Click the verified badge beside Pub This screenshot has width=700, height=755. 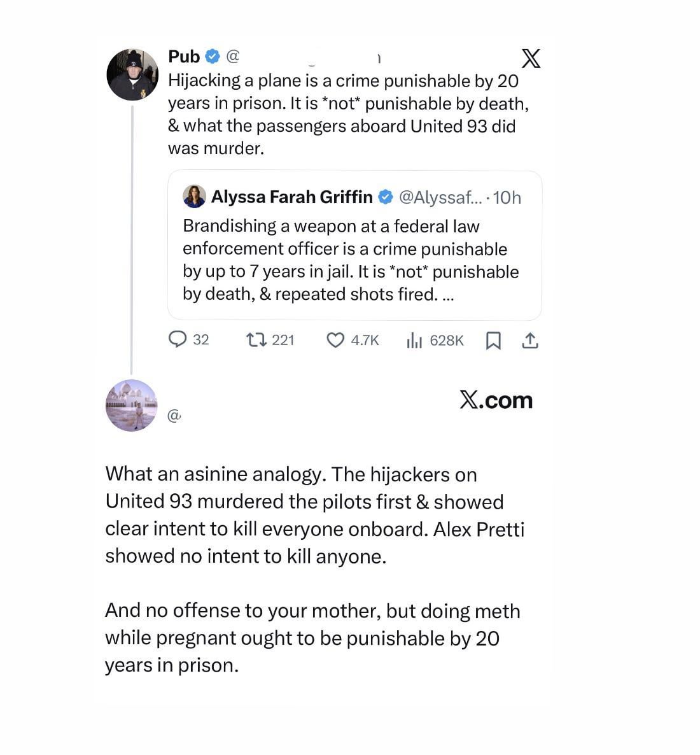click(213, 57)
